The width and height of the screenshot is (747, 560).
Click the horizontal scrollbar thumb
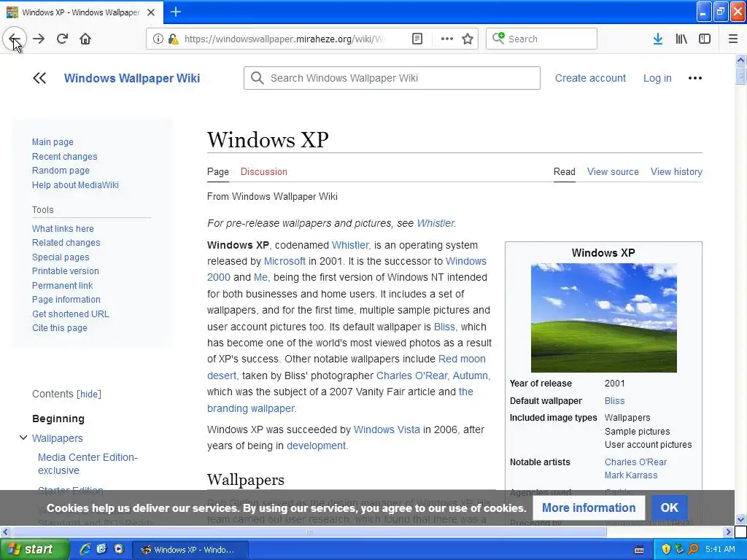(x=309, y=532)
